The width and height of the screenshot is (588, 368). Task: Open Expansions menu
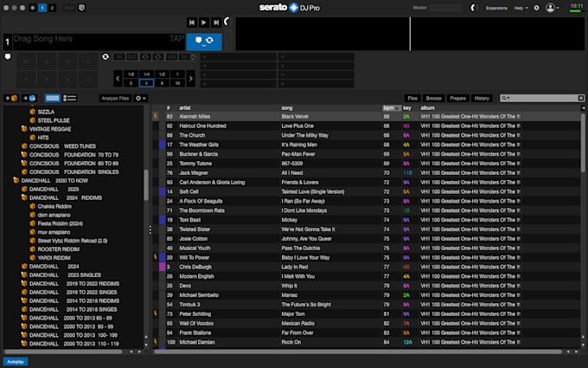click(x=496, y=8)
